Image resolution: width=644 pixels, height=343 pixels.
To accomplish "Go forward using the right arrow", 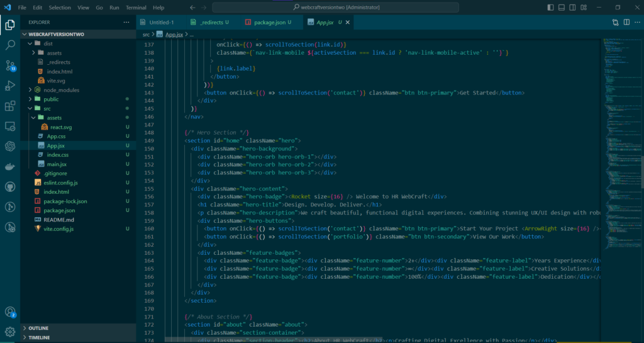I will (204, 8).
